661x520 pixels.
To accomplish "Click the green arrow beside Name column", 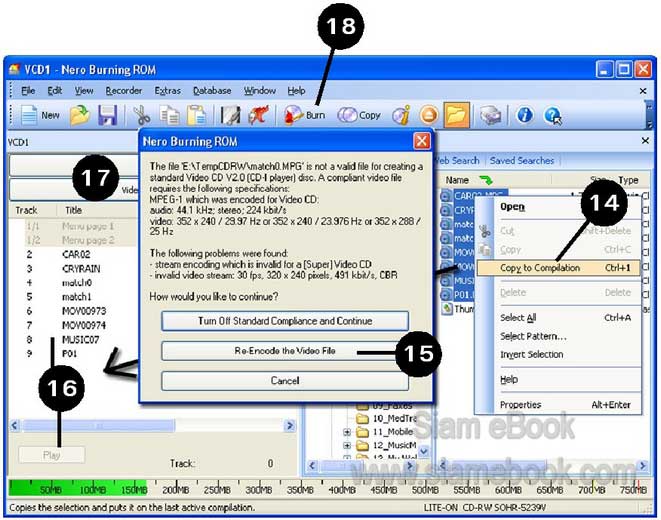I will [x=486, y=180].
